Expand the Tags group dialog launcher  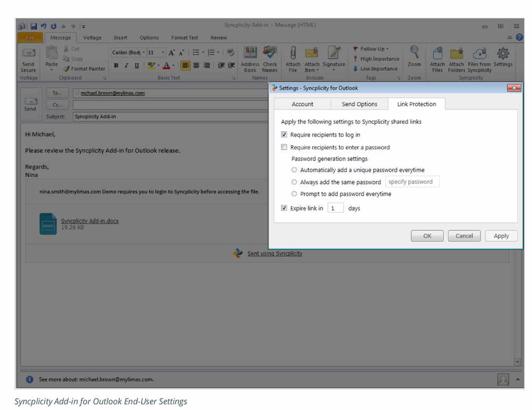[398, 78]
